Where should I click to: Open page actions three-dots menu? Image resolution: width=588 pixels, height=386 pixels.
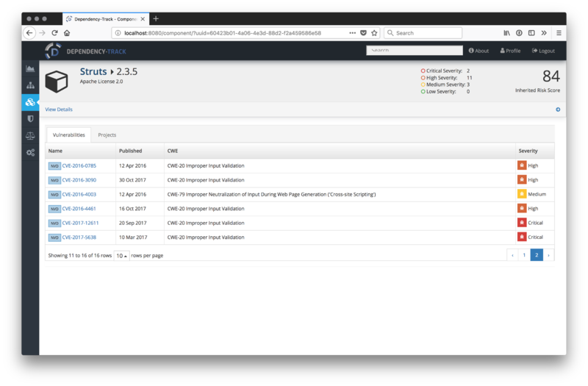coord(353,33)
